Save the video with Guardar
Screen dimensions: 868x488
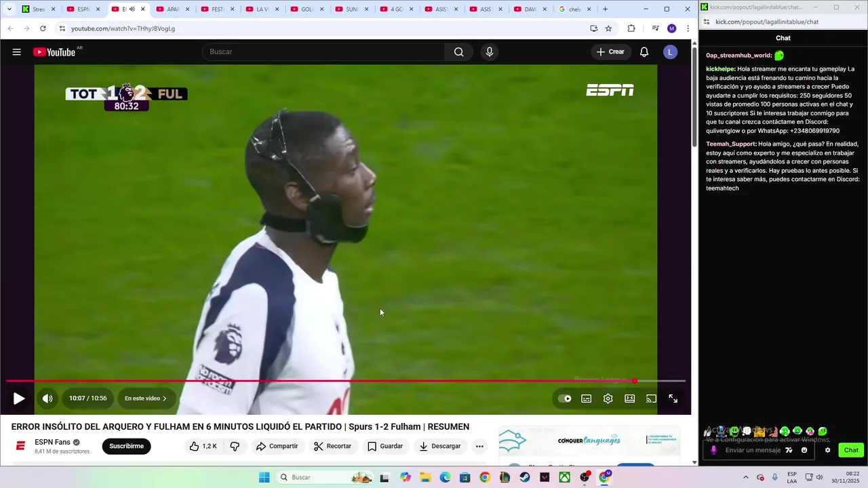[x=385, y=446]
